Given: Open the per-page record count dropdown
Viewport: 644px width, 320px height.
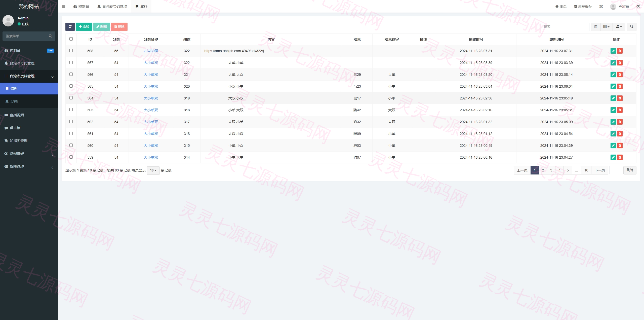Looking at the screenshot, I should tap(153, 170).
